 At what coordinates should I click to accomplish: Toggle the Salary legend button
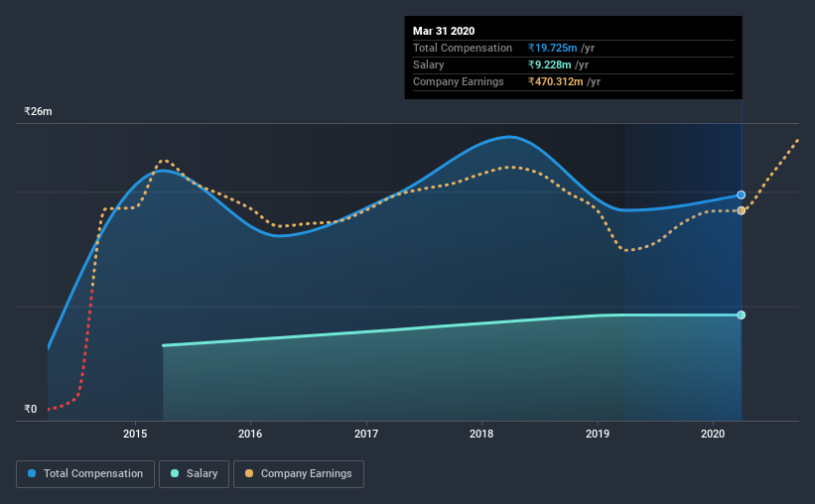(194, 474)
